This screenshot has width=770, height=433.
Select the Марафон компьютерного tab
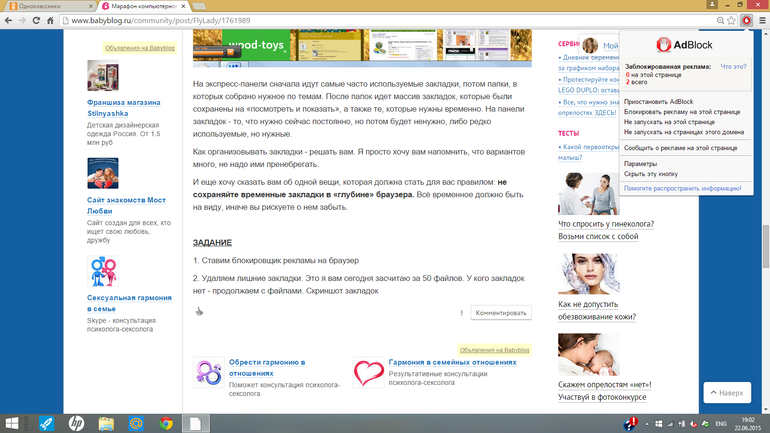click(143, 6)
